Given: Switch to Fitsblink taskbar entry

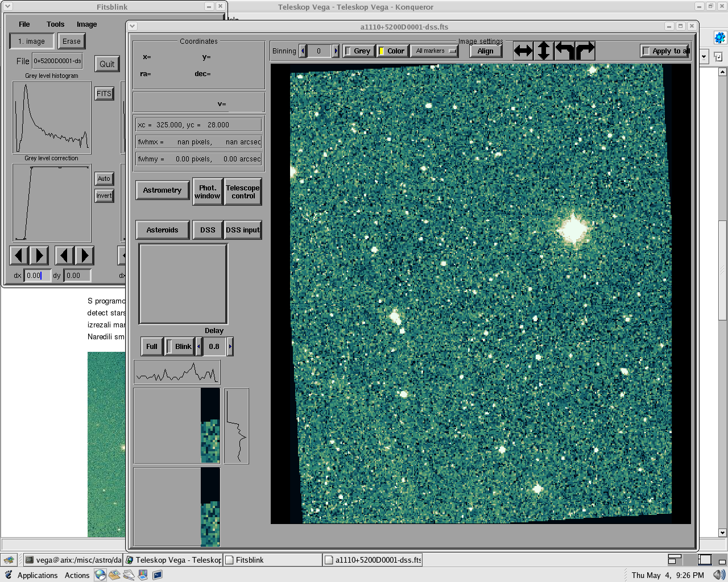Looking at the screenshot, I should coord(273,560).
